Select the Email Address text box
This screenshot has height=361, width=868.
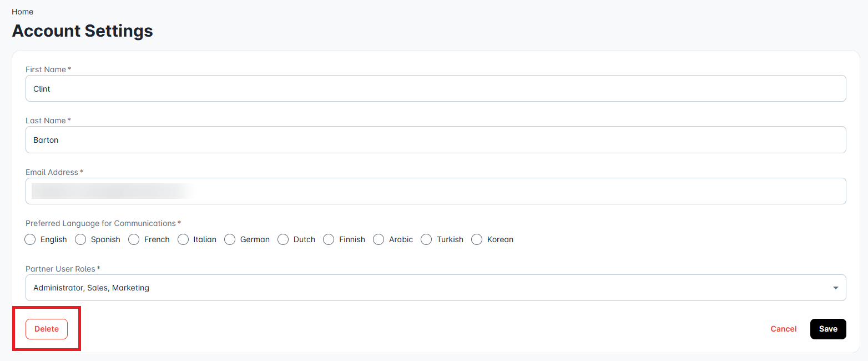(435, 191)
